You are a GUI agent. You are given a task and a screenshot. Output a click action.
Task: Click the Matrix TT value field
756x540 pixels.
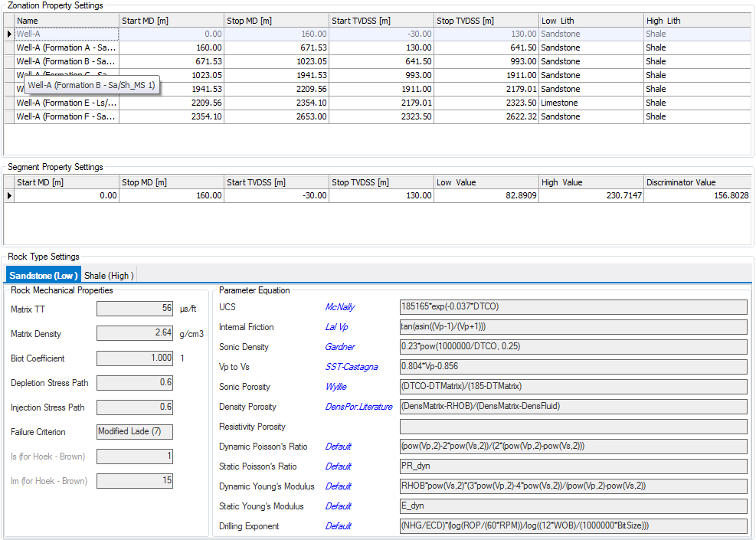[135, 309]
